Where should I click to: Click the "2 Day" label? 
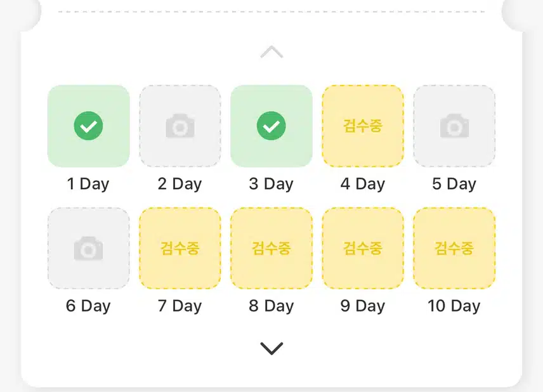180,184
